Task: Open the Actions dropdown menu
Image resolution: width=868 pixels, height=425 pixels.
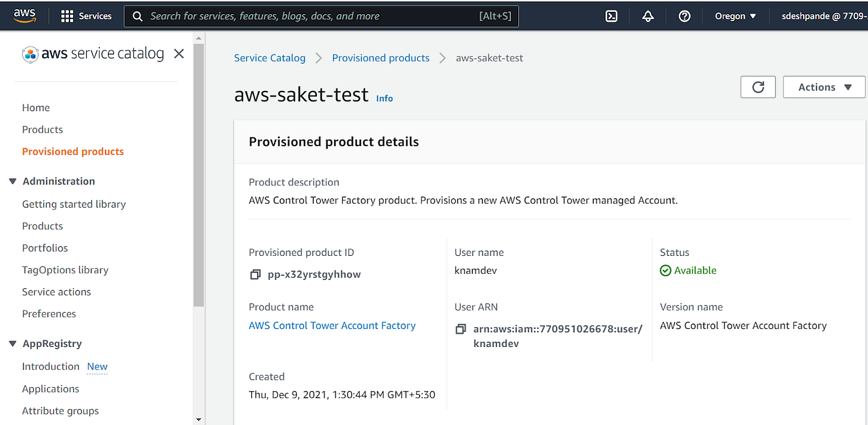Action: [x=824, y=87]
